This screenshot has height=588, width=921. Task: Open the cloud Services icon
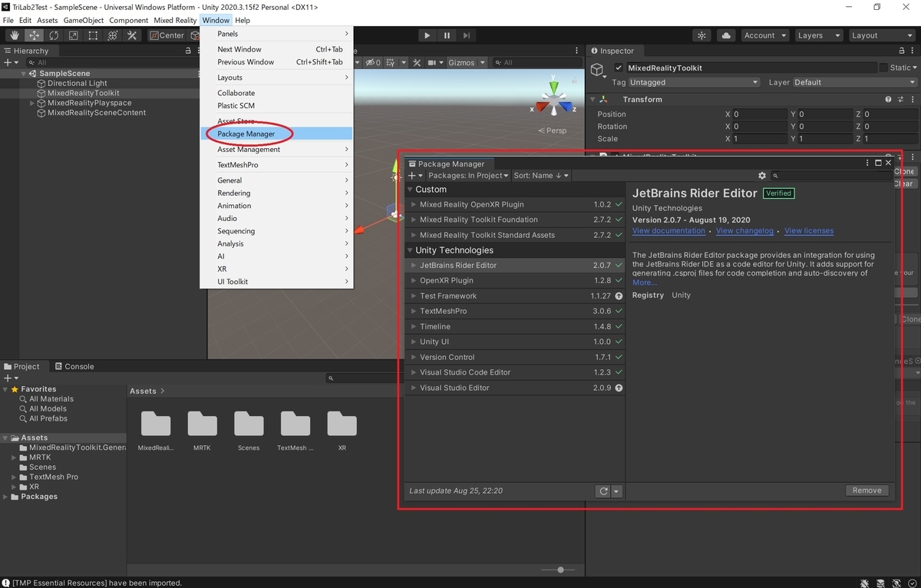[725, 35]
